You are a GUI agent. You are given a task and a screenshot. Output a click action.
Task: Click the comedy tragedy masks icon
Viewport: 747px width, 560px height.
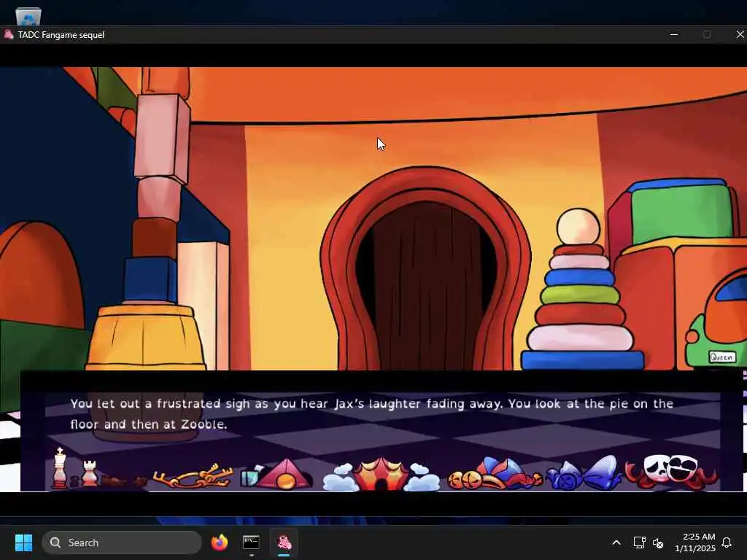click(x=672, y=472)
